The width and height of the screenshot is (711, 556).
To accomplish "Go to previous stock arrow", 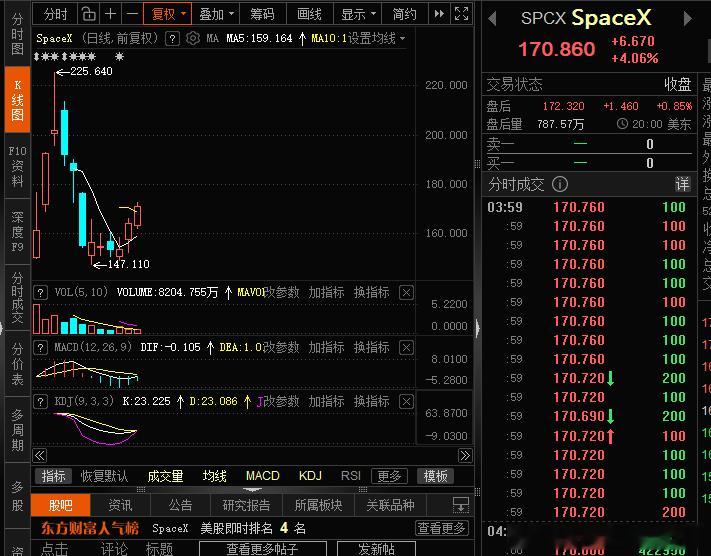I will point(492,19).
